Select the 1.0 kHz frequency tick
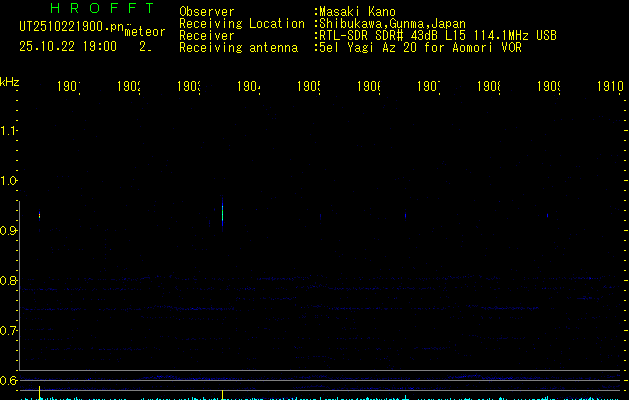Screen dimensions: 629x400 10,180
